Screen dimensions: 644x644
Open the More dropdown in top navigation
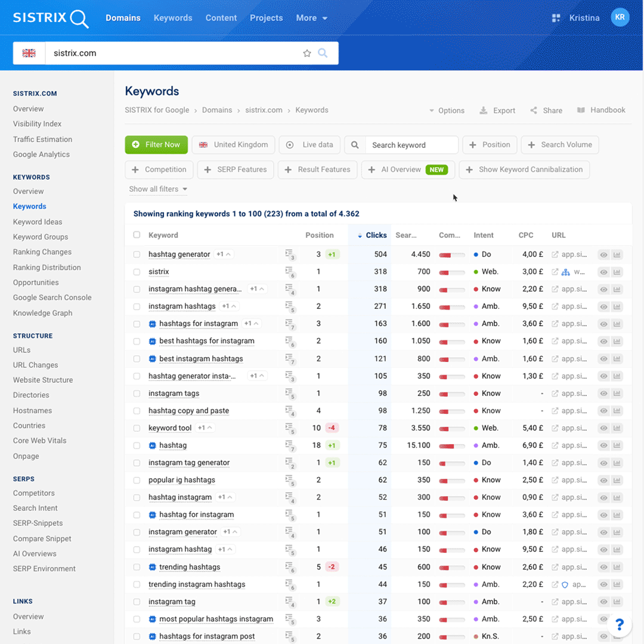[312, 18]
